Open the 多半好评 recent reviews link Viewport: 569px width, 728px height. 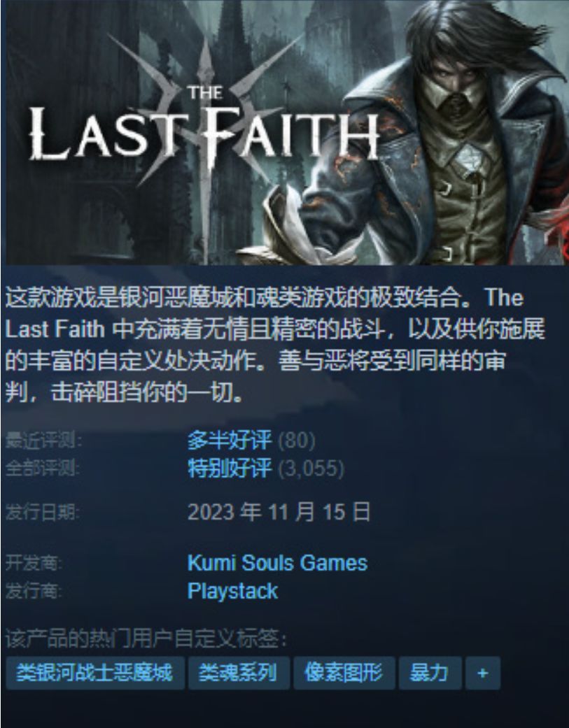(x=230, y=440)
